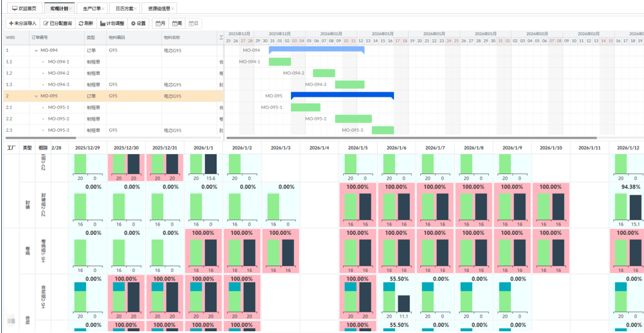Viewport: 644px width, 333px height.
Task: Switch to the 宏观计划 tab
Action: click(58, 8)
